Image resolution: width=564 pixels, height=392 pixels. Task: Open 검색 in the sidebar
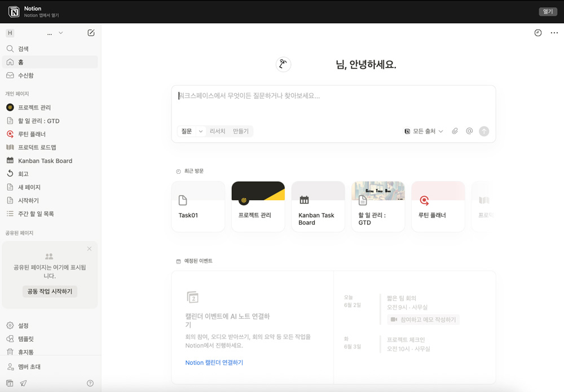point(50,49)
